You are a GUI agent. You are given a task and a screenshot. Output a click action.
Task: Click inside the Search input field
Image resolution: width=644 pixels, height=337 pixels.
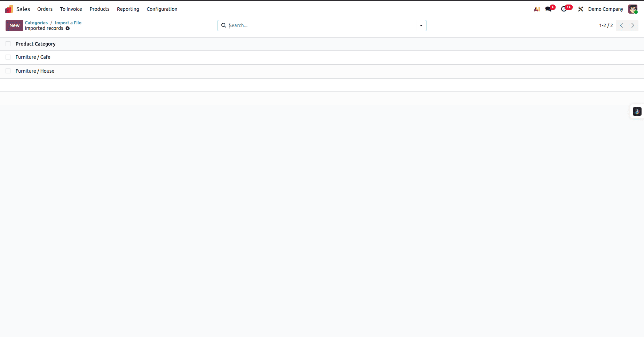(313, 25)
